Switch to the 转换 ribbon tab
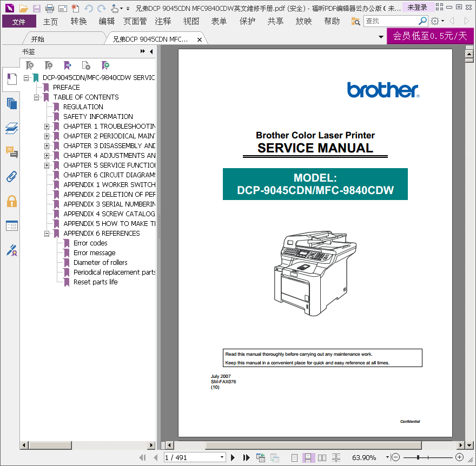The width and height of the screenshot is (476, 466). coord(78,22)
